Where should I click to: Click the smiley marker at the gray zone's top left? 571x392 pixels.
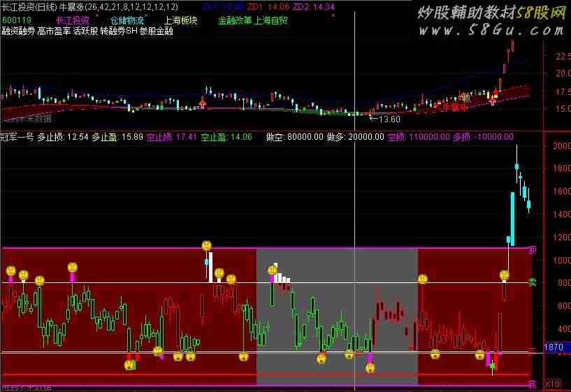tap(272, 270)
